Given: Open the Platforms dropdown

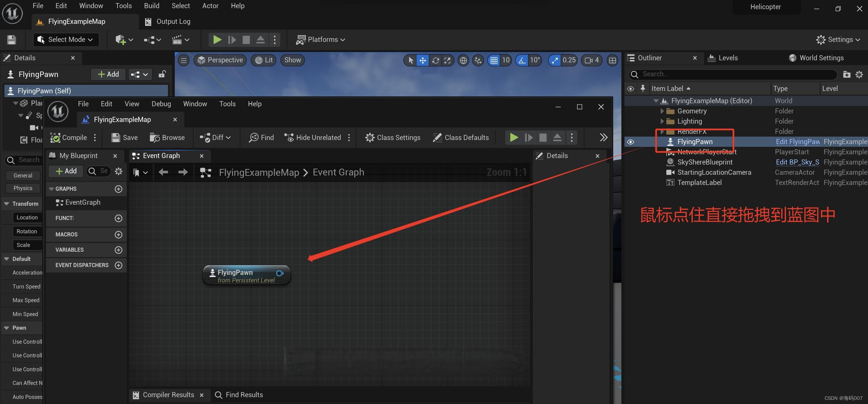Looking at the screenshot, I should 320,40.
